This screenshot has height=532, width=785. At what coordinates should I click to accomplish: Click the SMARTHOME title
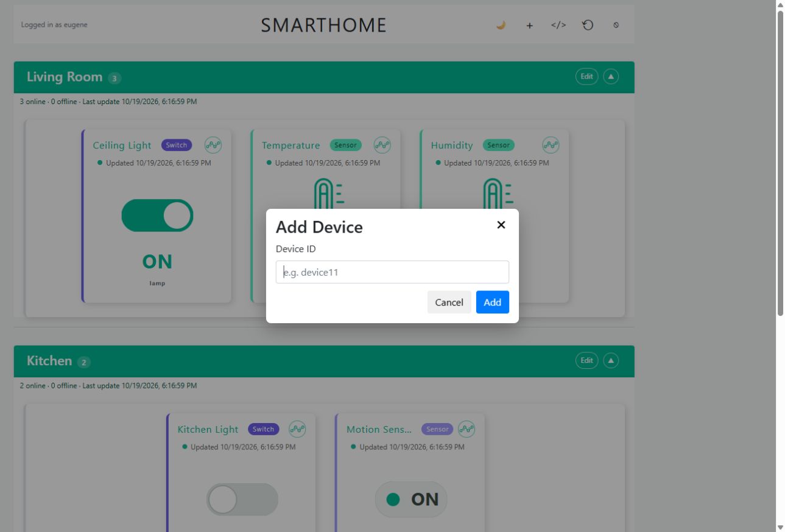click(x=324, y=25)
